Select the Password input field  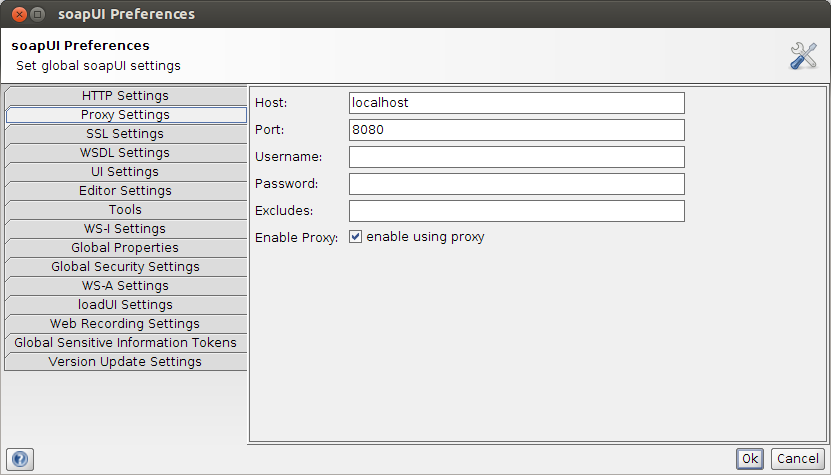(517, 184)
